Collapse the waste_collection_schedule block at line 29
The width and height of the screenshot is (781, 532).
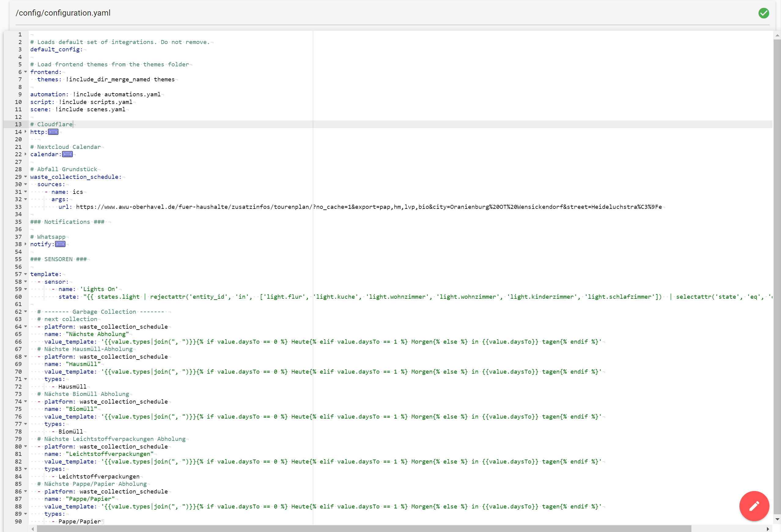pos(26,177)
